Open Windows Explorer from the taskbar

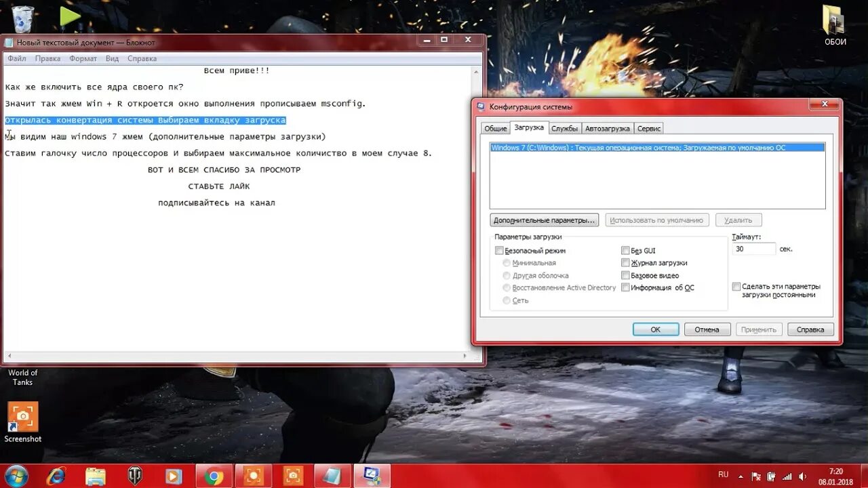(x=96, y=476)
